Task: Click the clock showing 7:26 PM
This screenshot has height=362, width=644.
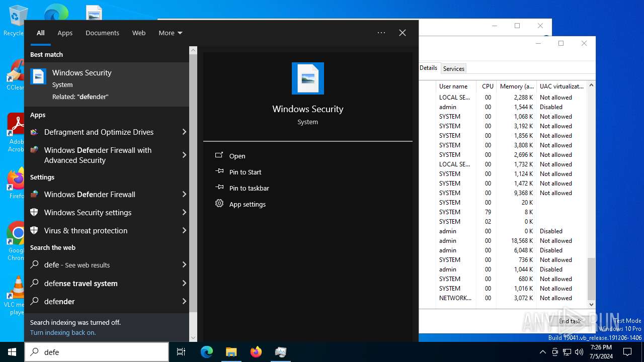Action: pyautogui.click(x=601, y=352)
